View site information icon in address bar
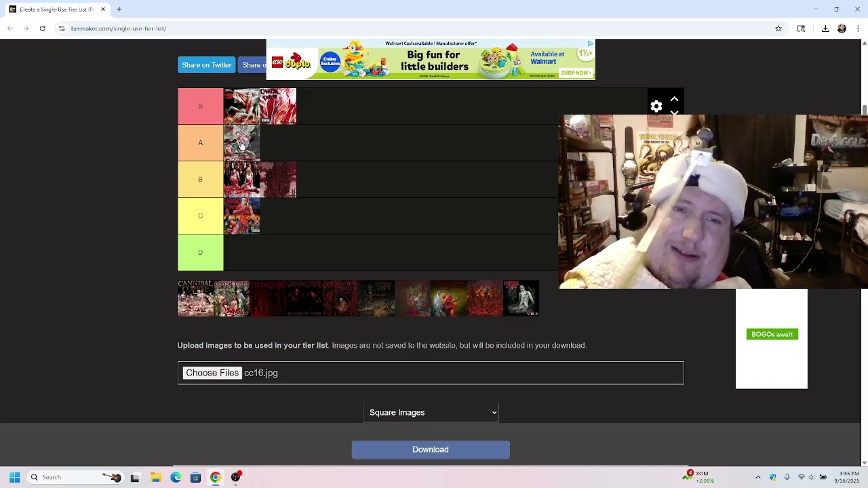The height and width of the screenshot is (488, 868). (x=62, y=28)
